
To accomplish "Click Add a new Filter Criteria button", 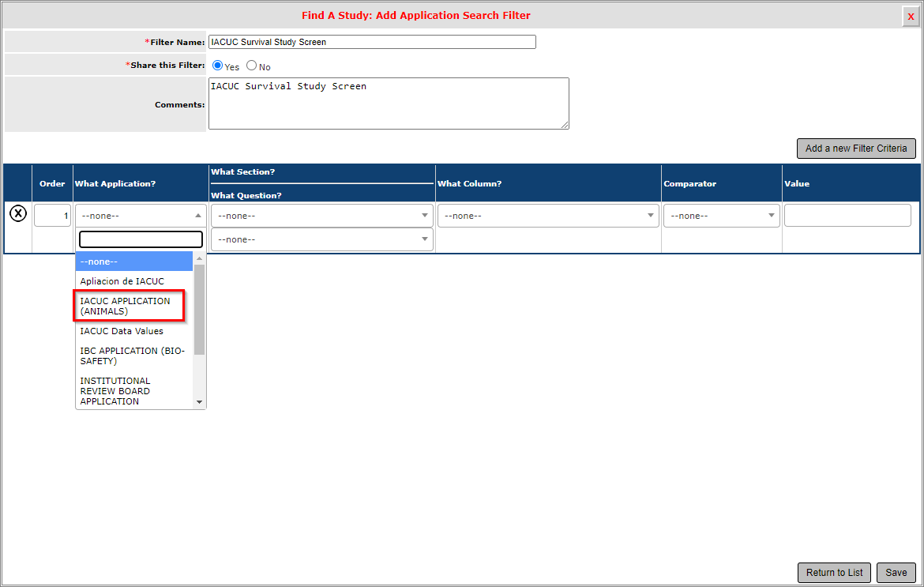I will 856,149.
